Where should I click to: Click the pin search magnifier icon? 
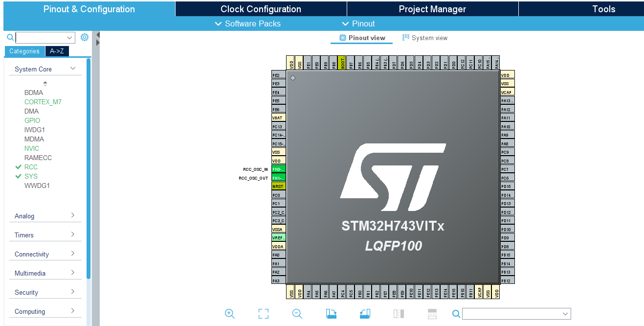pyautogui.click(x=456, y=314)
